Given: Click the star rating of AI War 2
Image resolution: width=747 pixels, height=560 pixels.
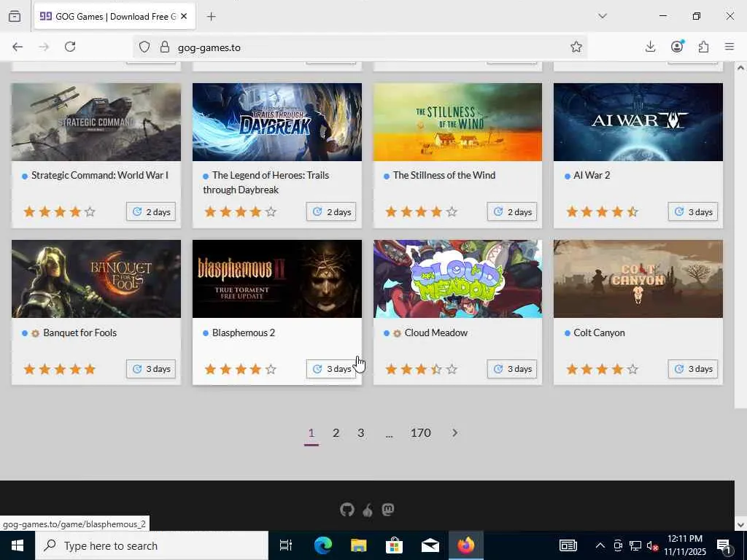Looking at the screenshot, I should pos(602,212).
